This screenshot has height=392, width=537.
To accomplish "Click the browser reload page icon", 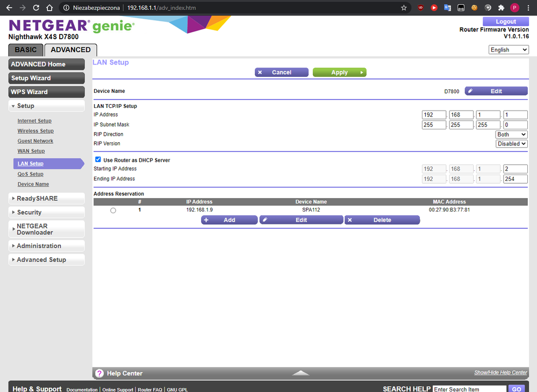I will click(36, 8).
